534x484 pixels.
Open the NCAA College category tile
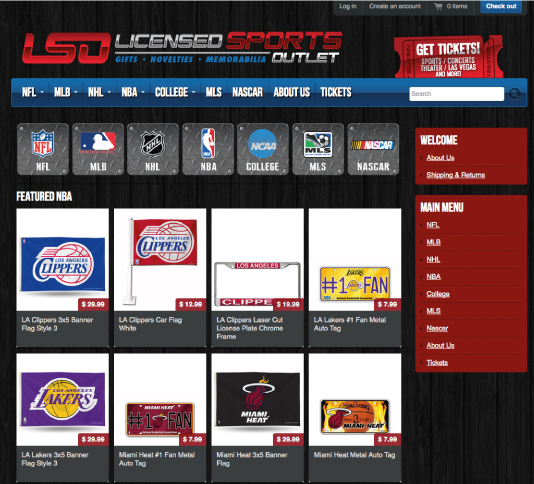point(263,149)
